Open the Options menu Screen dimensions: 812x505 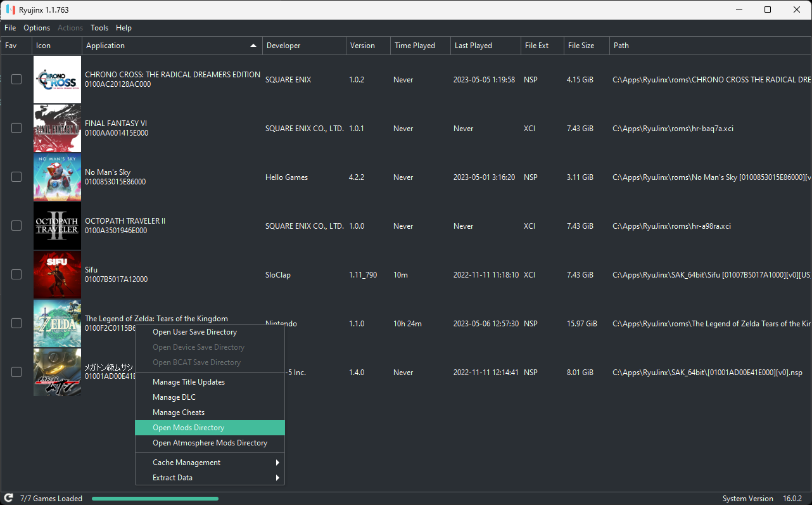37,28
